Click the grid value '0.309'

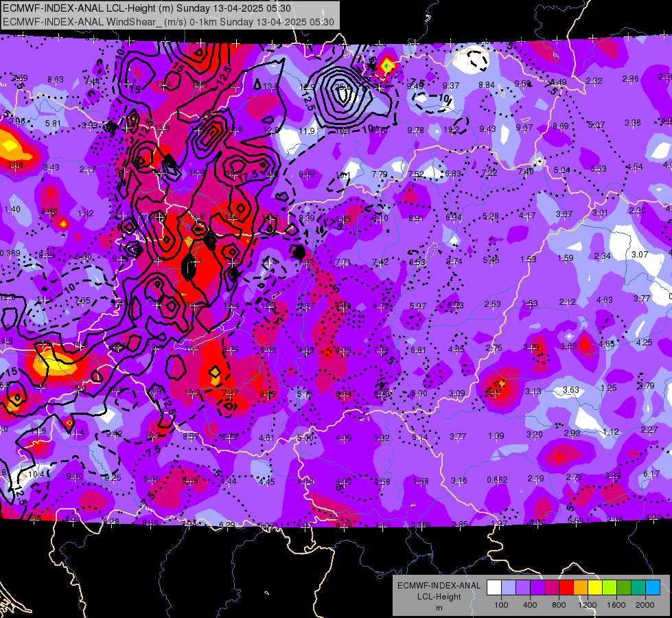[x=421, y=525]
